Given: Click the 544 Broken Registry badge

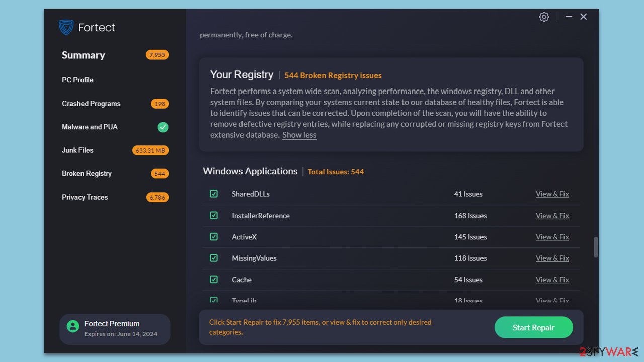Looking at the screenshot, I should (x=159, y=173).
